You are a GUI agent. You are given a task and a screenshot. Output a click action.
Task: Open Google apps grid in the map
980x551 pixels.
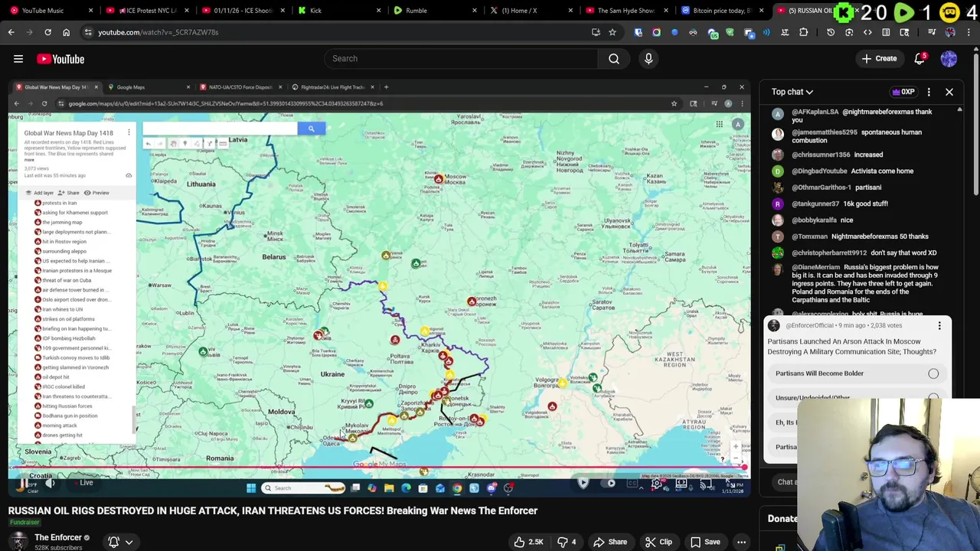[719, 124]
